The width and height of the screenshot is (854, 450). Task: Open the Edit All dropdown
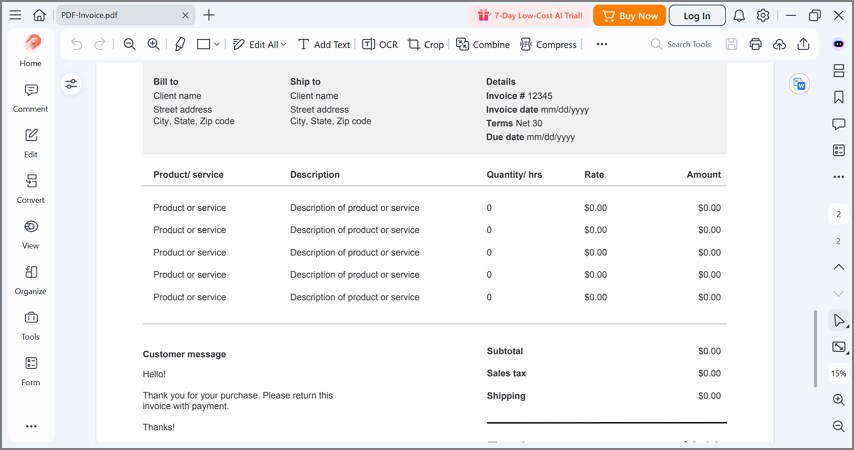(259, 44)
